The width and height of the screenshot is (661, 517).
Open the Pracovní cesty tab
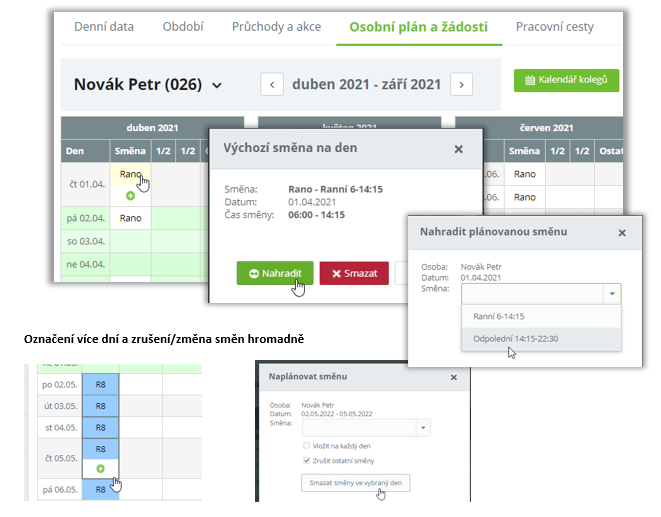click(x=555, y=27)
